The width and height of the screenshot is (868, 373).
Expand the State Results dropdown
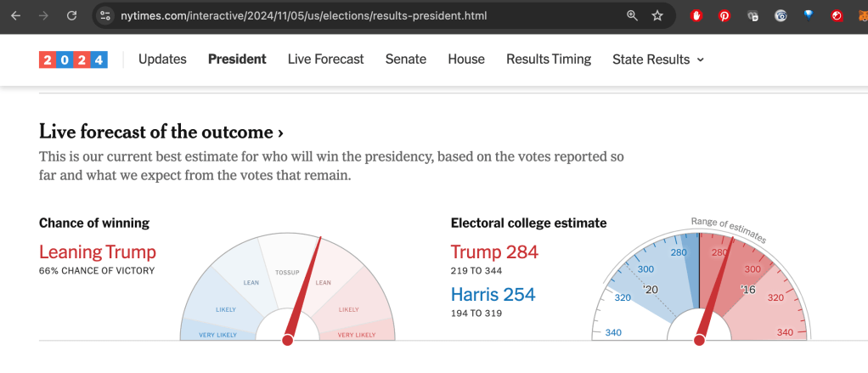pyautogui.click(x=658, y=59)
